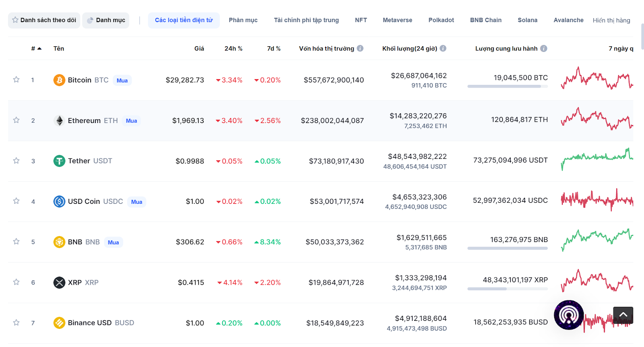Open Binance USD page link

click(101, 323)
